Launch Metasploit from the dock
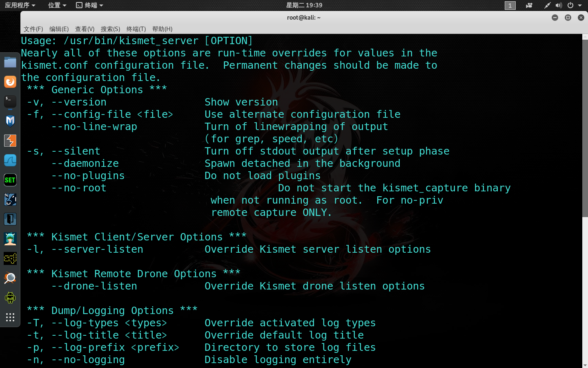The height and width of the screenshot is (368, 588). coord(10,121)
